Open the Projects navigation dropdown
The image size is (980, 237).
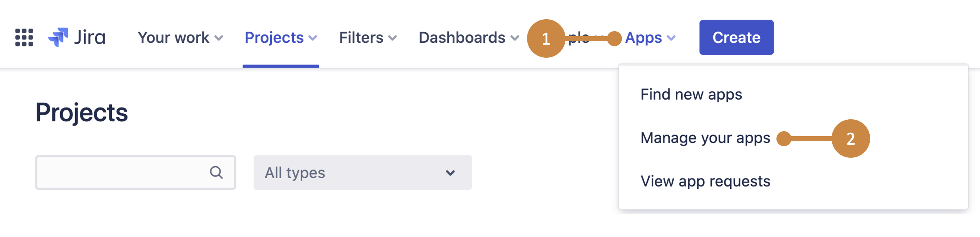click(x=281, y=38)
